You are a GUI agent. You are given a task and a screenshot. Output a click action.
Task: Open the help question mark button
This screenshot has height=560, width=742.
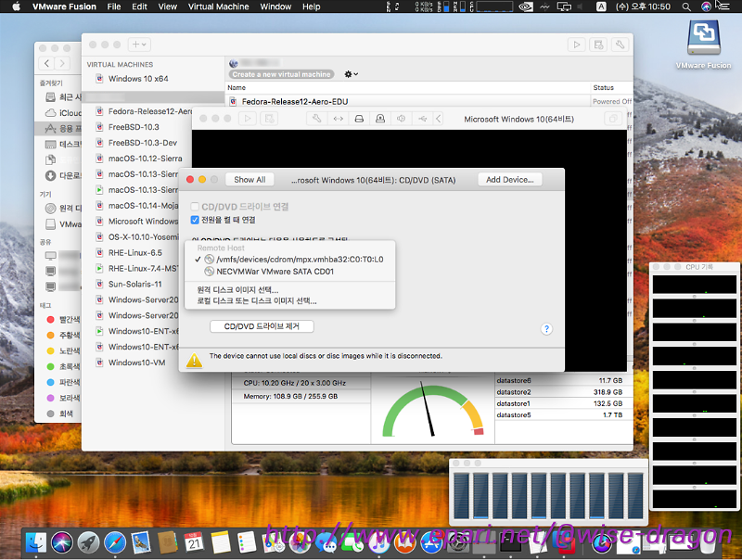546,329
